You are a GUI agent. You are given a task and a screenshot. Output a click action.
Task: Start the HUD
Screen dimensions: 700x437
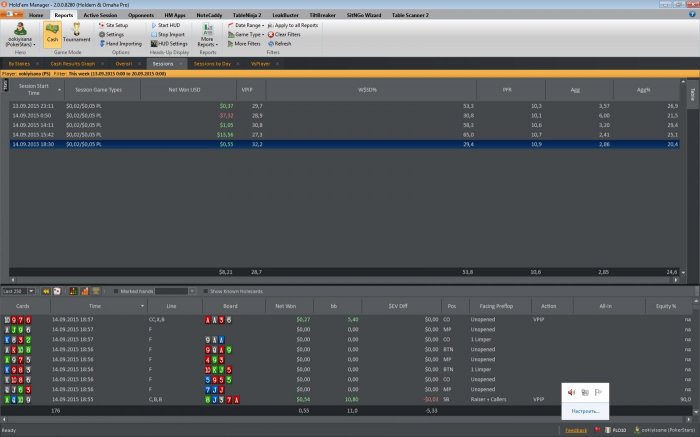pyautogui.click(x=165, y=25)
